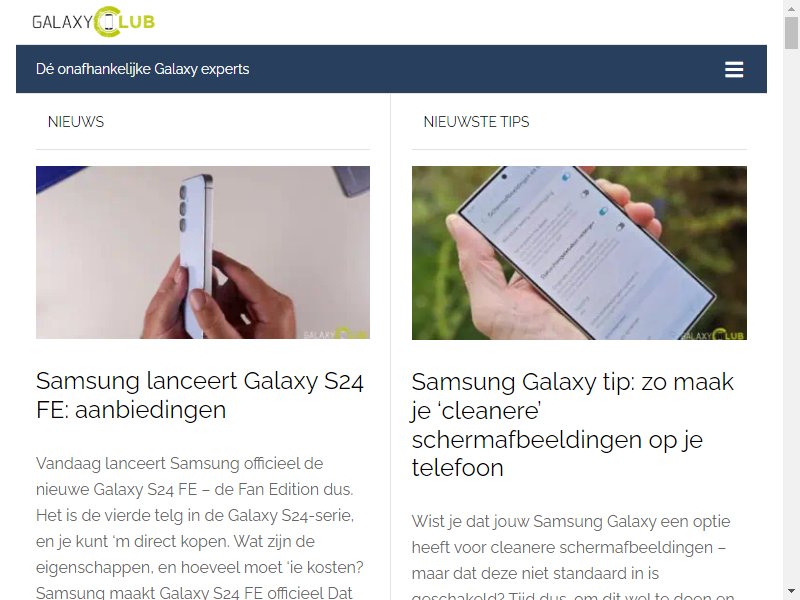Open the Galaxy S24 FE side-view photo

tap(203, 252)
